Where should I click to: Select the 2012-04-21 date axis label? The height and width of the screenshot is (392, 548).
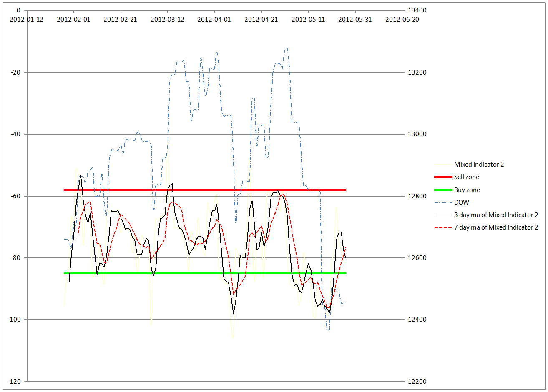point(261,19)
